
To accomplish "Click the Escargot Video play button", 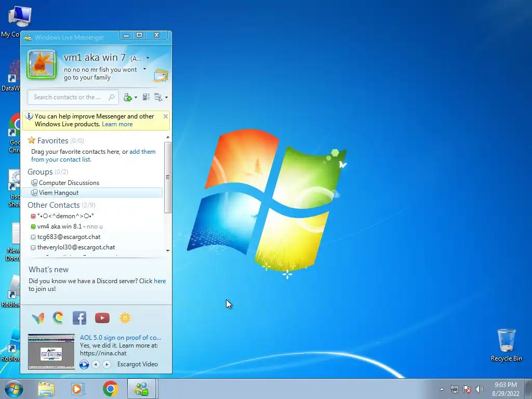I will 84,364.
